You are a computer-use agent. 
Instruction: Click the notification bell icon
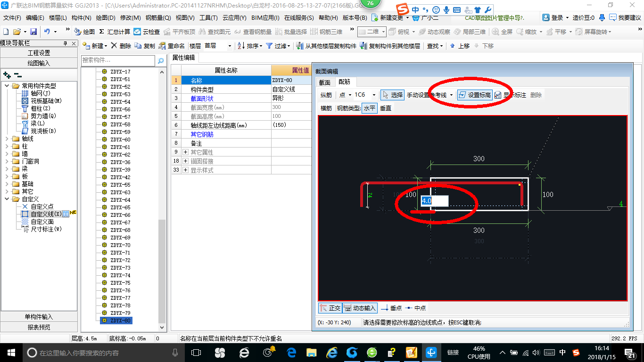[602, 17]
